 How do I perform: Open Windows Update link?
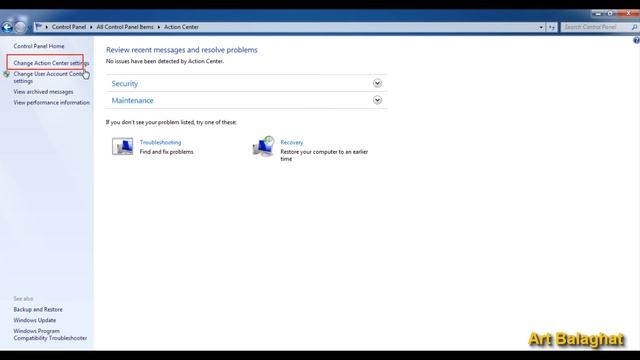click(35, 320)
